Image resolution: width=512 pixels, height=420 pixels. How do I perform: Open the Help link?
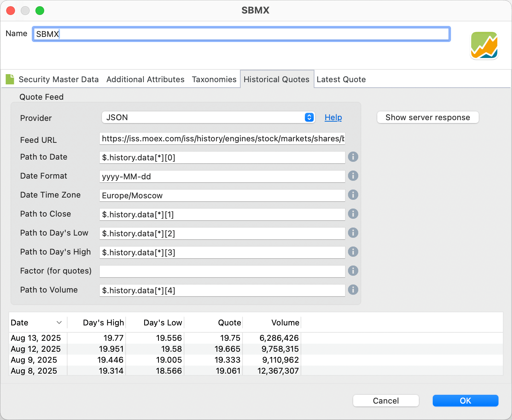coord(333,118)
